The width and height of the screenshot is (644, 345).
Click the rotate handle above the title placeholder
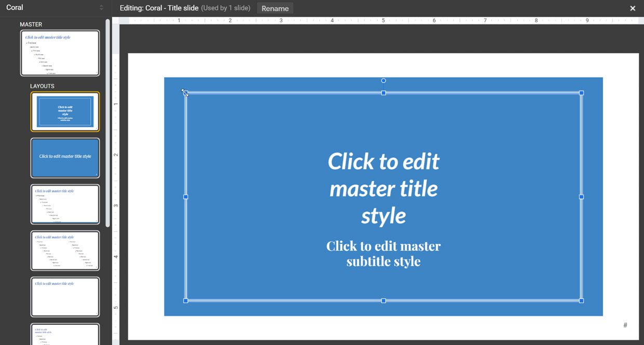(x=383, y=80)
